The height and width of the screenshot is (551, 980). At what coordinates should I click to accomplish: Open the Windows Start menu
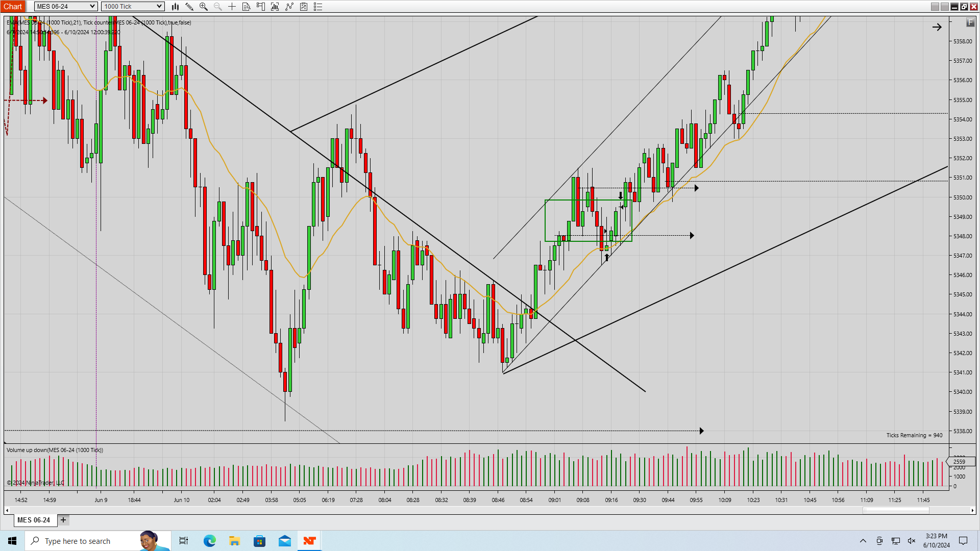(x=12, y=541)
